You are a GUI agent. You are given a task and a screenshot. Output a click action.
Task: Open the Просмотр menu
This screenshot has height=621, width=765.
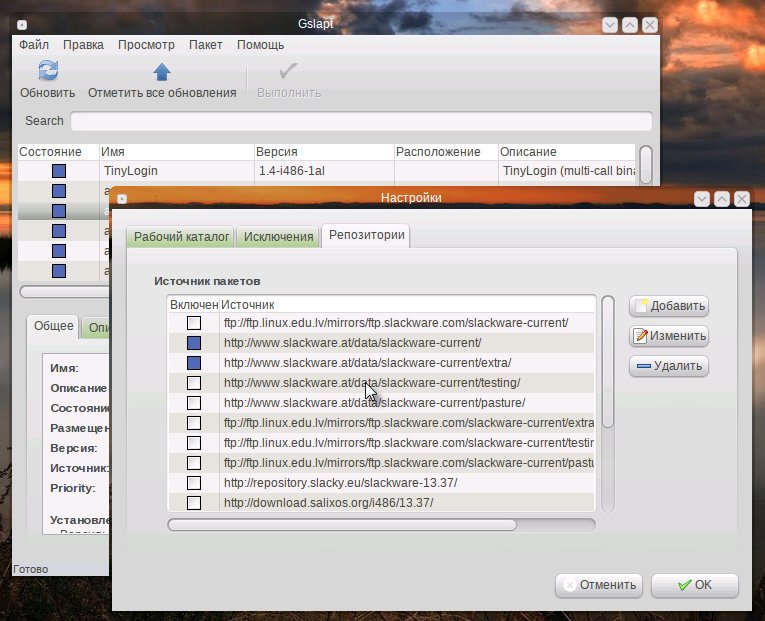(x=146, y=45)
